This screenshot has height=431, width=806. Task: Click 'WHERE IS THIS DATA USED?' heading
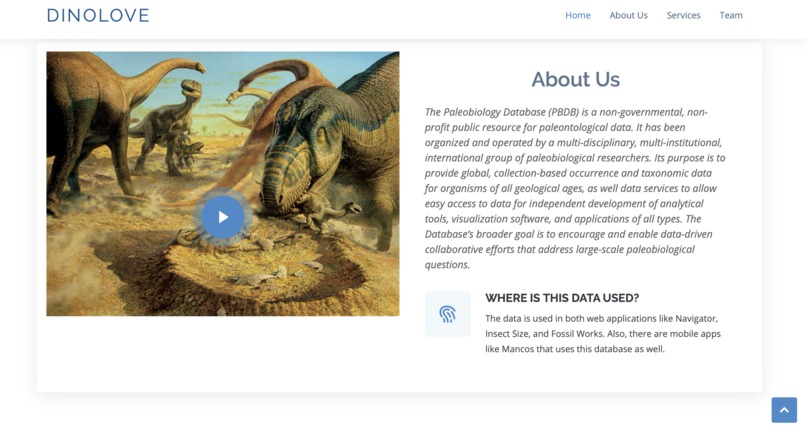pos(562,298)
